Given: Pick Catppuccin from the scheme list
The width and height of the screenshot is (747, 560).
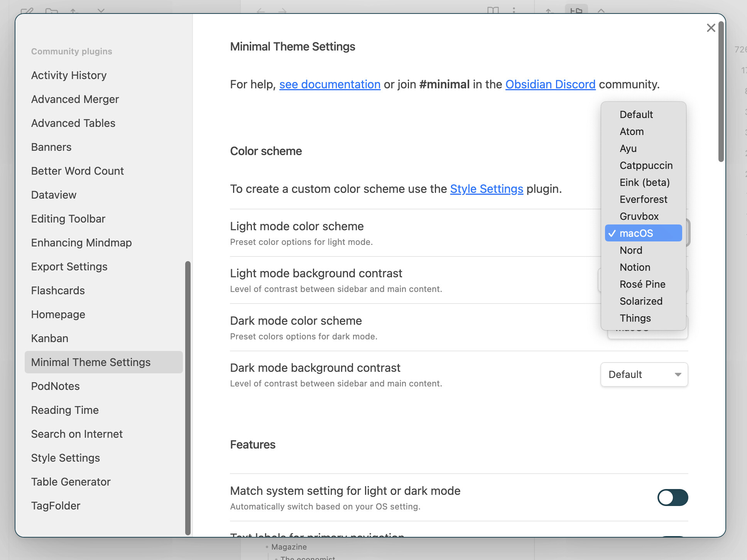Looking at the screenshot, I should click(x=644, y=165).
